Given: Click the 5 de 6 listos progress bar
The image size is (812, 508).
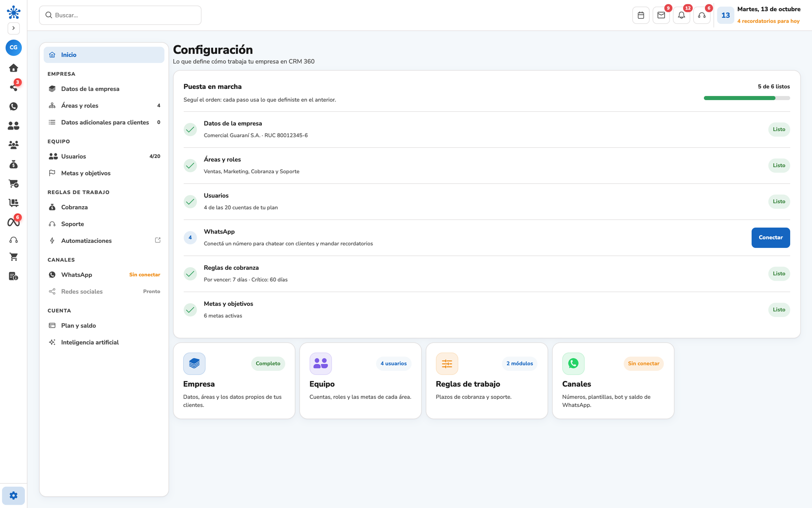Looking at the screenshot, I should (x=747, y=98).
